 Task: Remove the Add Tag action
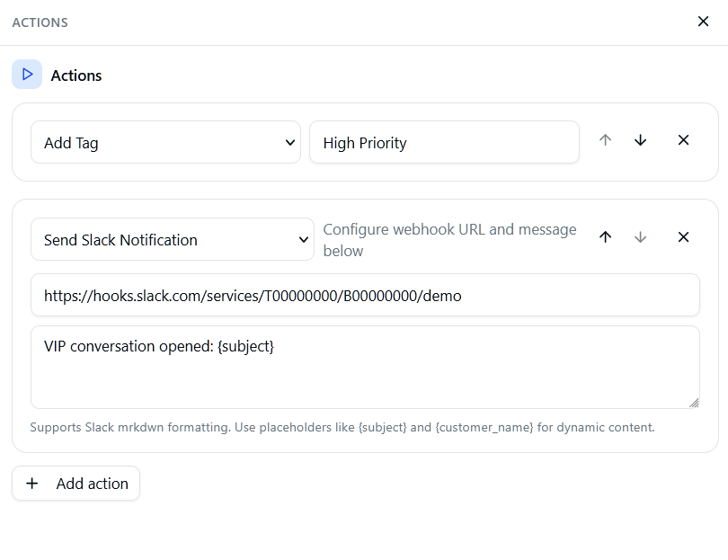683,140
